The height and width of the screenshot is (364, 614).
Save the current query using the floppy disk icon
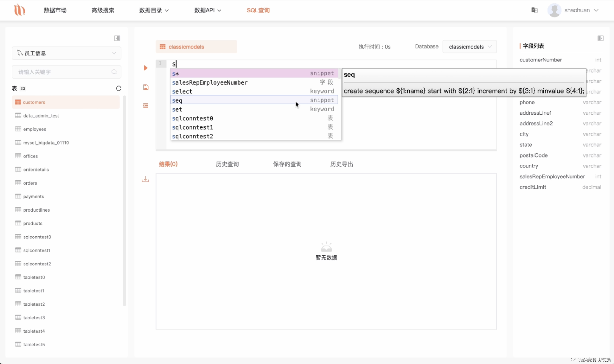click(145, 87)
